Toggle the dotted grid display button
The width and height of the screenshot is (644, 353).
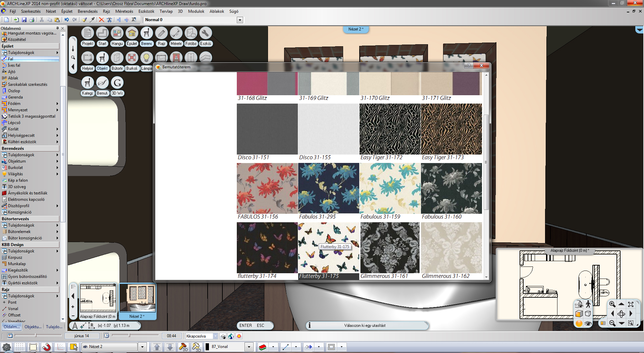point(19,347)
